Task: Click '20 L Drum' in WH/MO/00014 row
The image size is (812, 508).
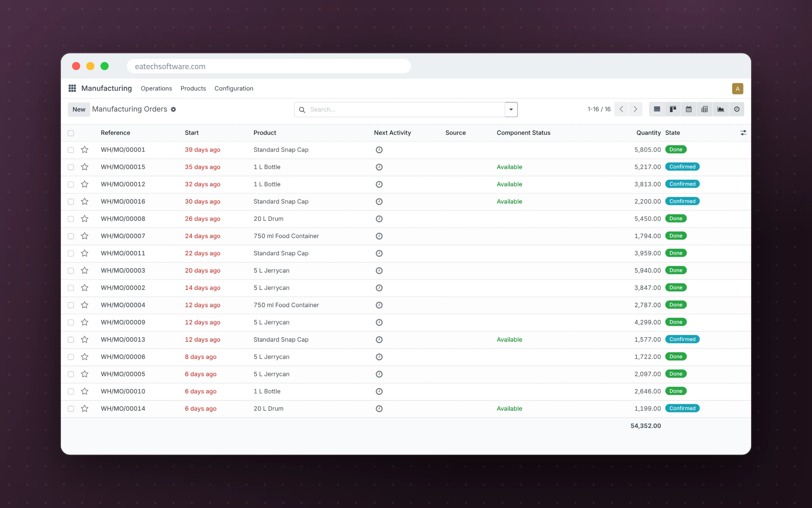Action: [268, 409]
